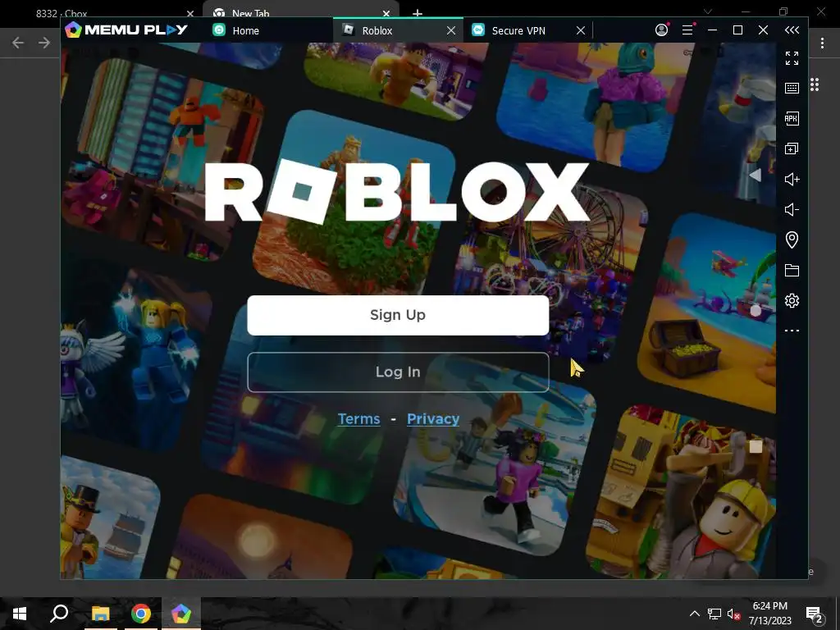
Task: Close the 8332 Chox browser tab
Action: 190,13
